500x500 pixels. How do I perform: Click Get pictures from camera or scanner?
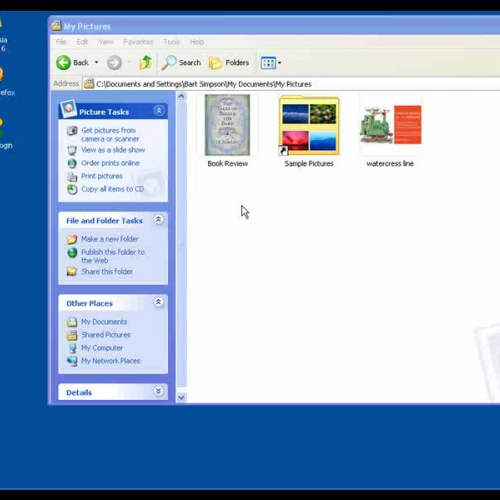tap(110, 134)
